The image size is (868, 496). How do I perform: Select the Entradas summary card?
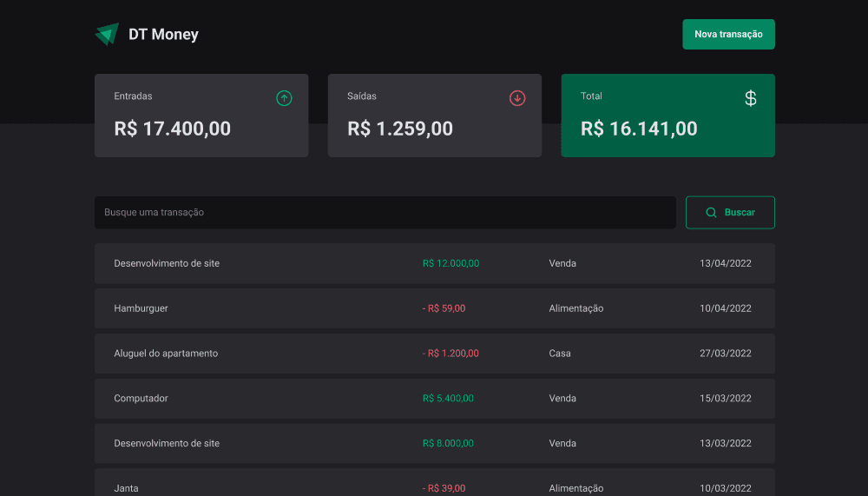click(201, 116)
